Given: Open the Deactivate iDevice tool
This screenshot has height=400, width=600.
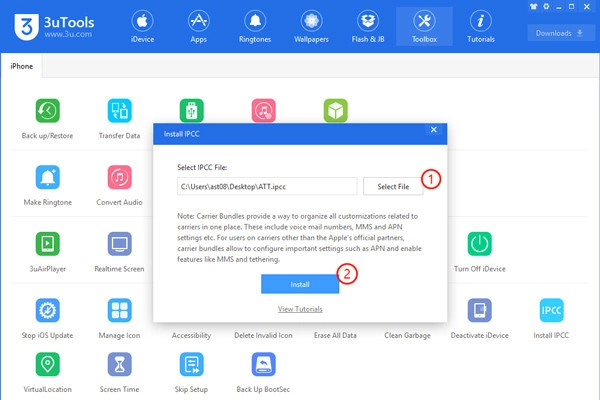Looking at the screenshot, I should click(480, 311).
